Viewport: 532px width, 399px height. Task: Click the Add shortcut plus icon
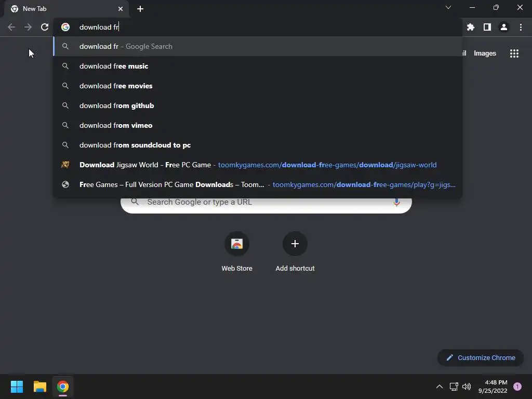[x=295, y=244]
